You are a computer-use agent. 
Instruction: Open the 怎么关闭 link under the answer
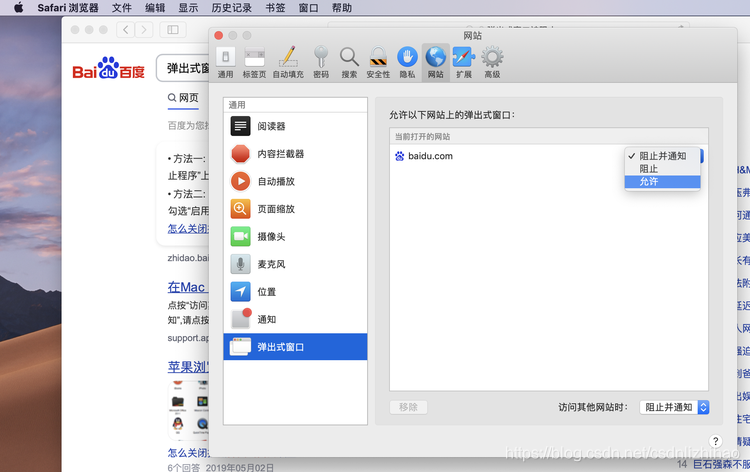pyautogui.click(x=188, y=229)
